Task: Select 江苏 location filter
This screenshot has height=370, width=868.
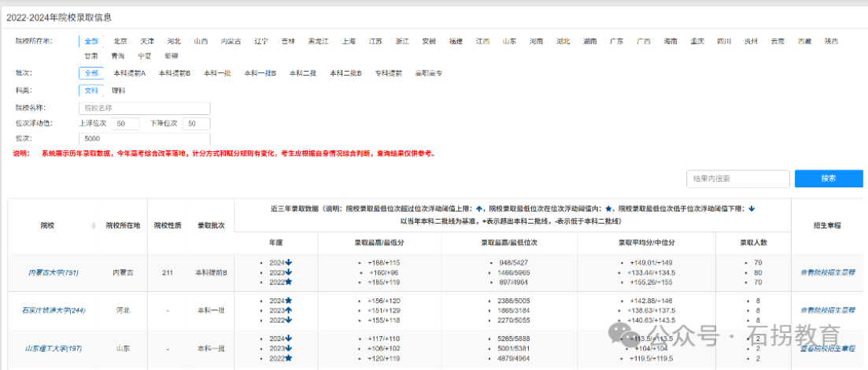Action: click(376, 42)
